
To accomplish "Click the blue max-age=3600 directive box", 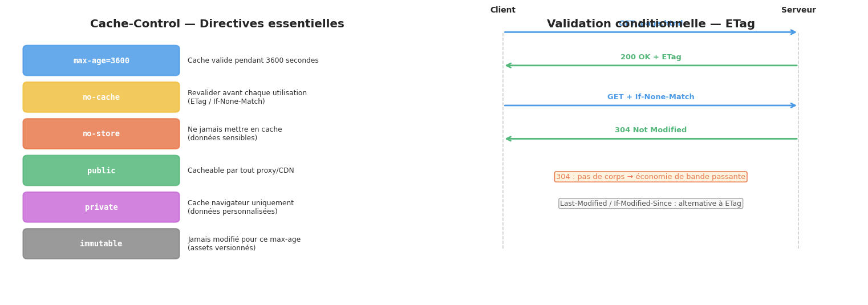I will click(x=101, y=60).
